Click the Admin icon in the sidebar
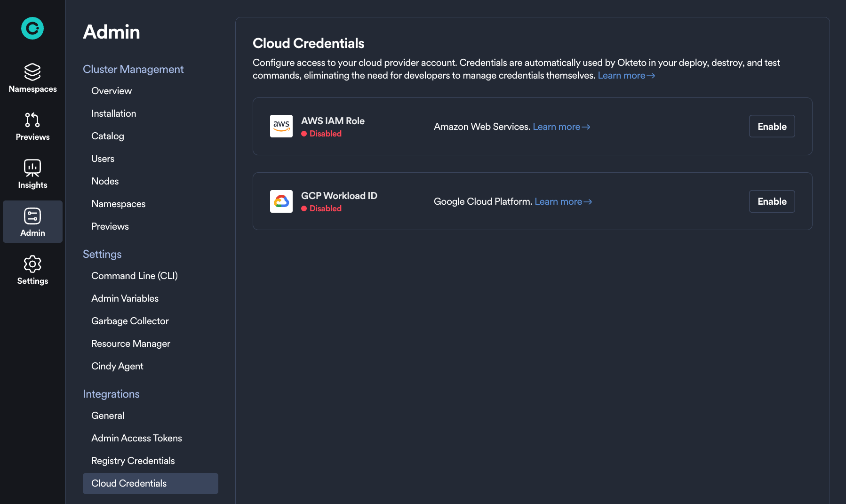The width and height of the screenshot is (846, 504). (32, 222)
